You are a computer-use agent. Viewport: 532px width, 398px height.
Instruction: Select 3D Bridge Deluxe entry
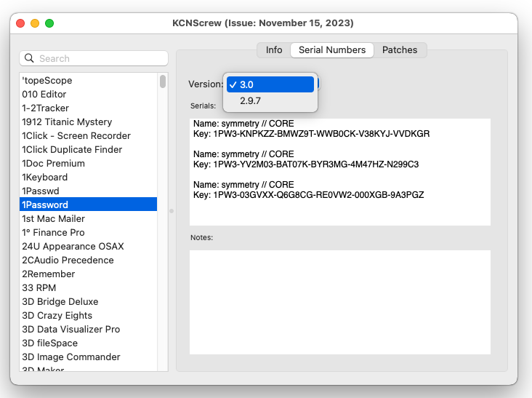click(60, 302)
